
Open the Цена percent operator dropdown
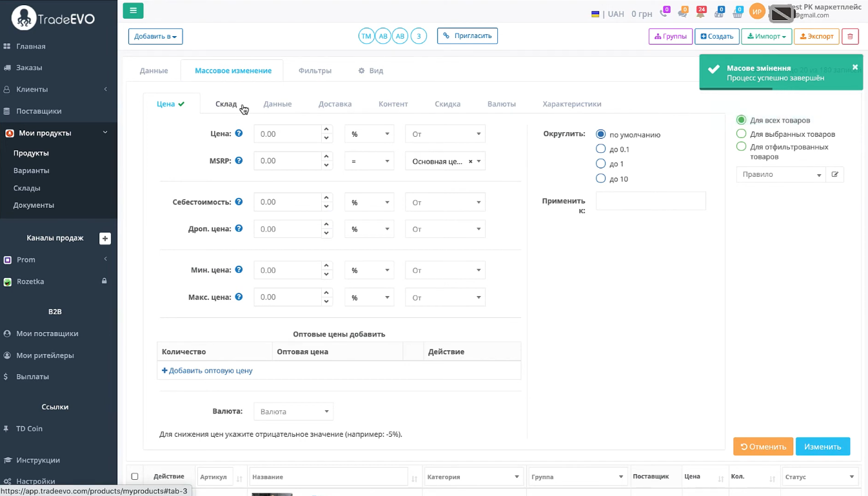click(370, 134)
